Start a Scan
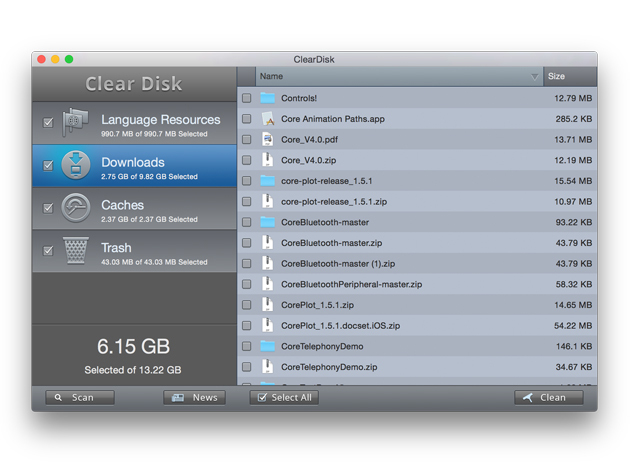 click(80, 397)
